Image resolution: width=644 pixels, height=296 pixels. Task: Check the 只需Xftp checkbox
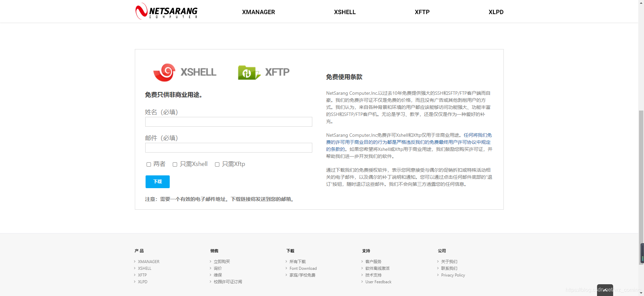click(217, 164)
